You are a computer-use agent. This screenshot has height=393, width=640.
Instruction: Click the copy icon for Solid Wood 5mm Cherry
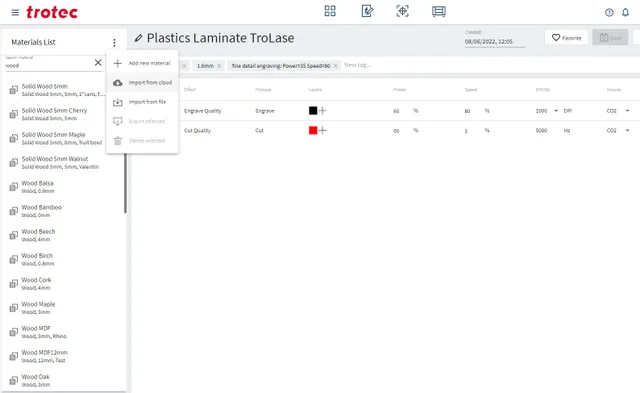click(x=14, y=114)
